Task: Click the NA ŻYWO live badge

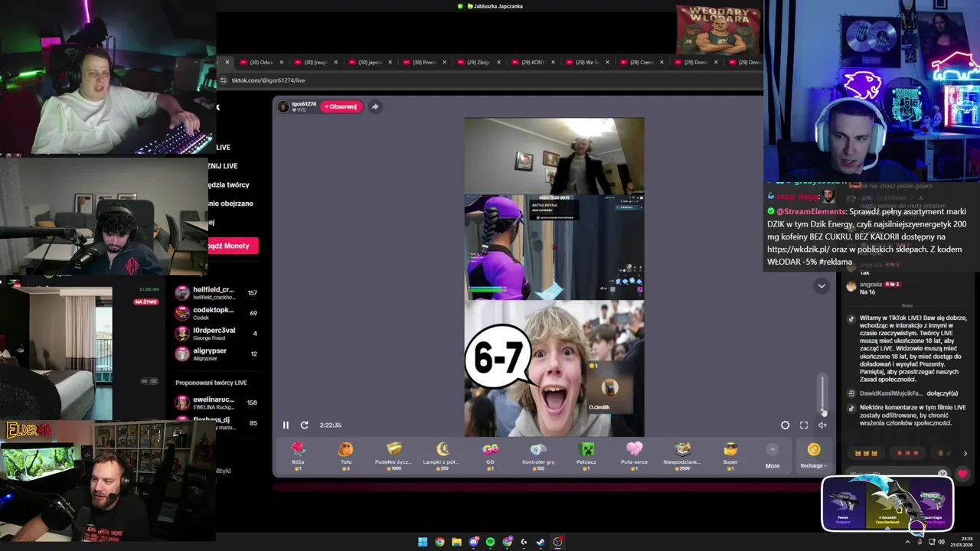Action: [x=145, y=302]
